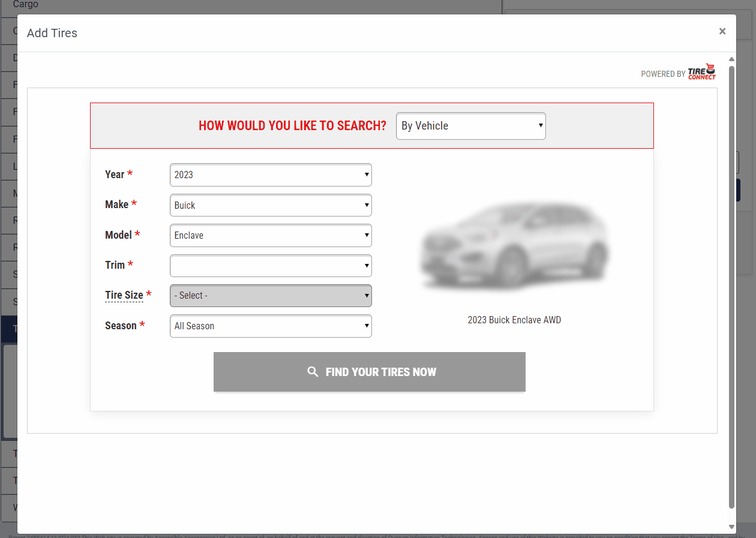Viewport: 756px width, 538px height.
Task: Click the scroll down arrow in the dialog
Action: click(x=731, y=527)
